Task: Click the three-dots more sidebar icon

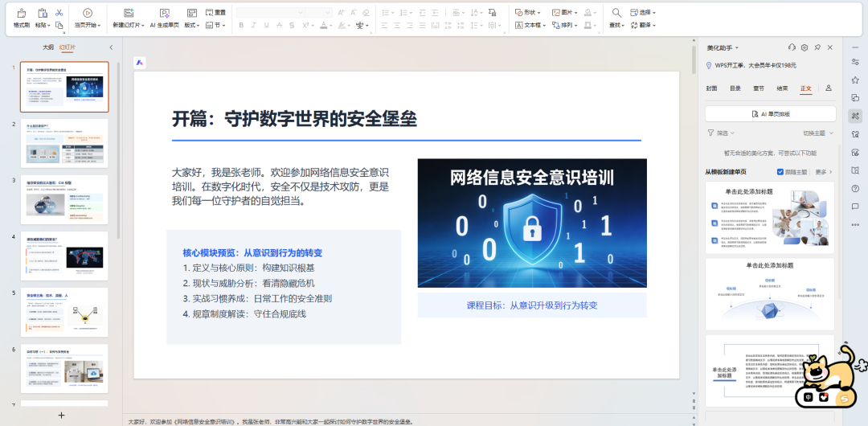Action: (855, 224)
